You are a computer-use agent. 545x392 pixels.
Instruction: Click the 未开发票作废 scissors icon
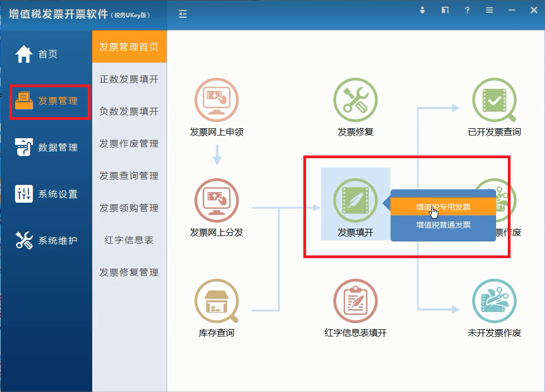[x=494, y=301]
